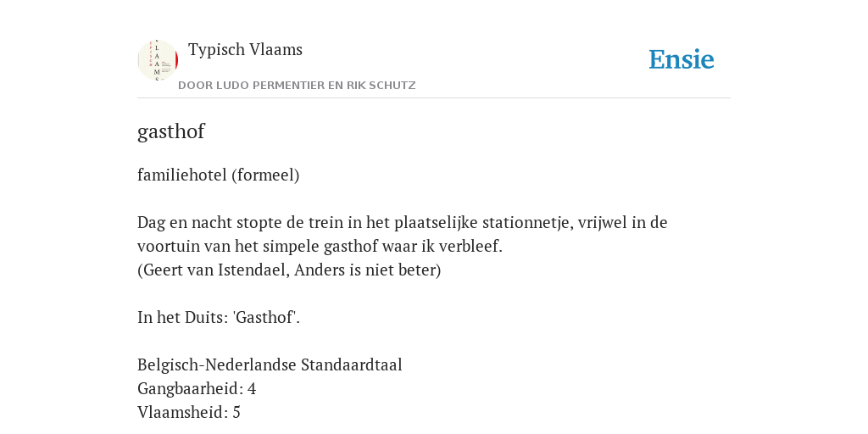868x434 pixels.
Task: Click the 'Vlaamsheid: 5' rating
Action: click(189, 413)
